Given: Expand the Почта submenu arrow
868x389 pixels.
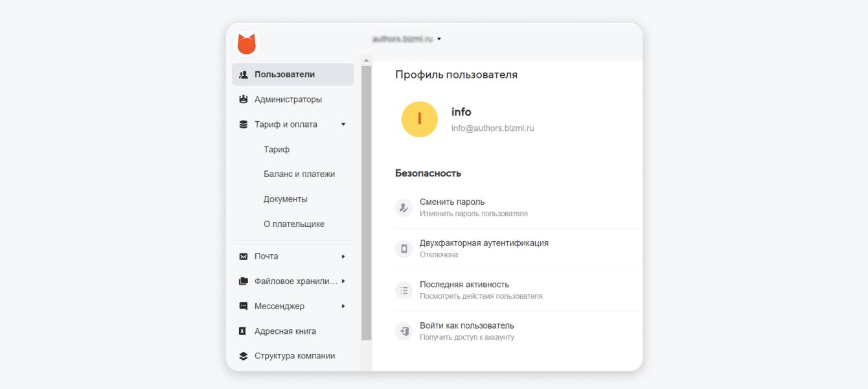Looking at the screenshot, I should [343, 257].
